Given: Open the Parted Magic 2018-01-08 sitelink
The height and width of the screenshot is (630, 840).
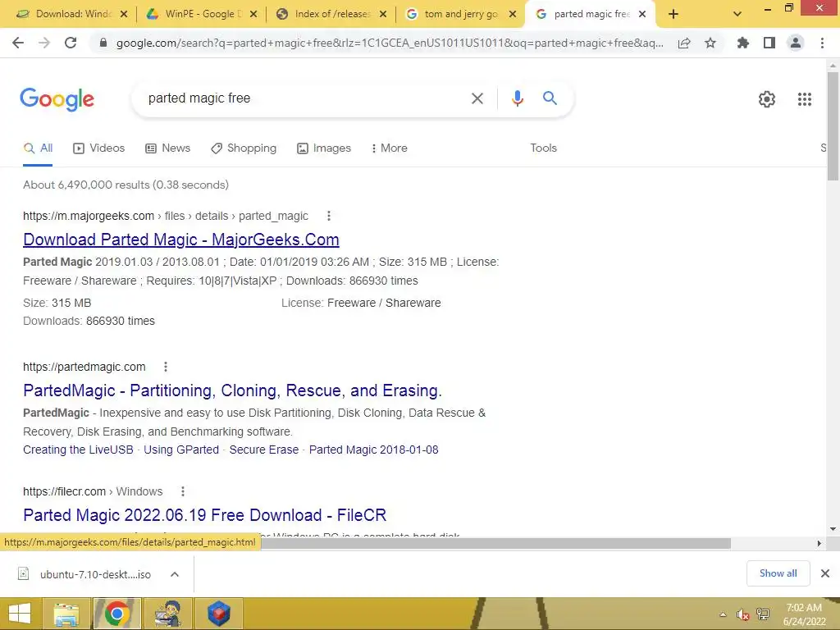Looking at the screenshot, I should (373, 450).
